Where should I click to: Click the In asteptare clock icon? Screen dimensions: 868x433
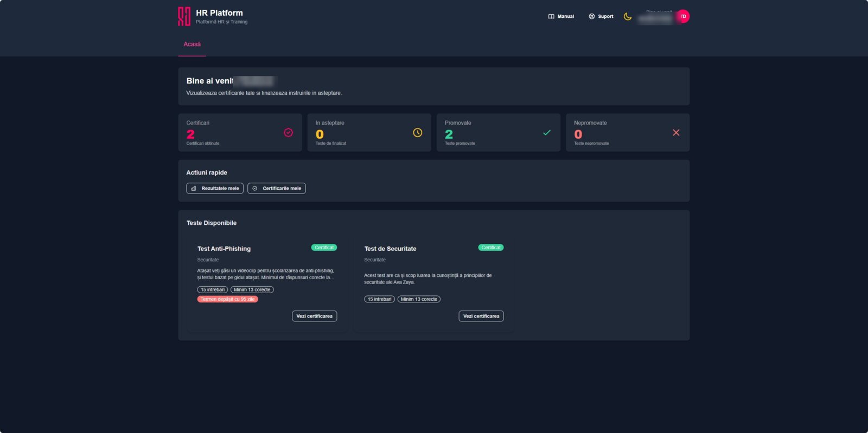(417, 132)
